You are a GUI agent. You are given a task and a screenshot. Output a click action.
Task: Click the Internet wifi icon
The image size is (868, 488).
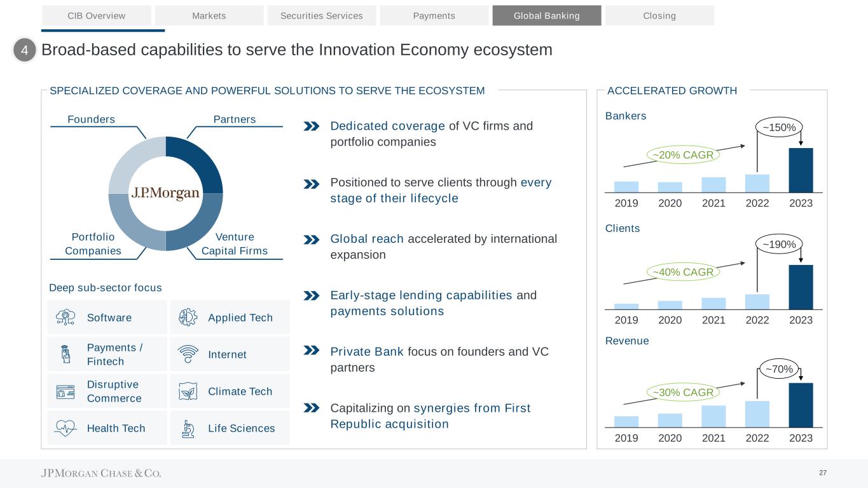click(x=188, y=355)
